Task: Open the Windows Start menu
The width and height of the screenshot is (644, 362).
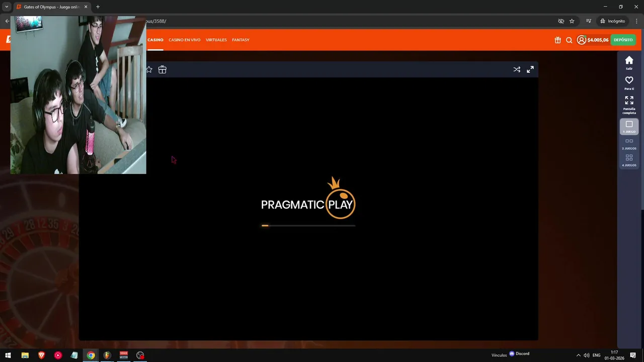Action: [x=8, y=355]
